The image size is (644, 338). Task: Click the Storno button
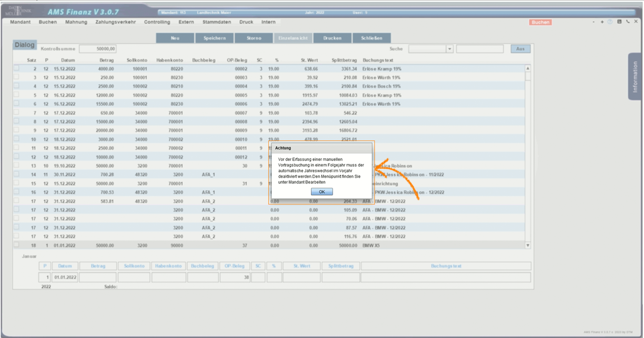click(254, 38)
